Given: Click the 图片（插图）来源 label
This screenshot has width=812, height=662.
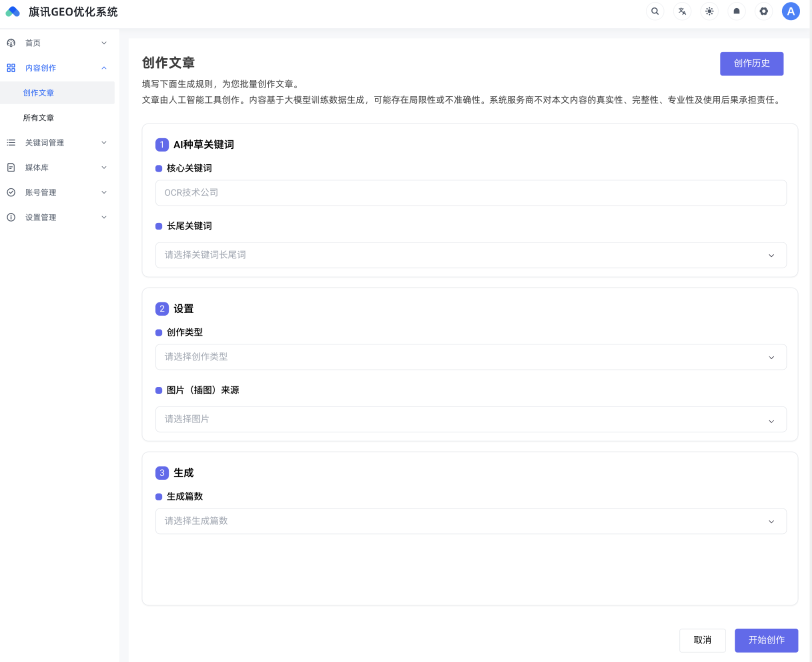Looking at the screenshot, I should [202, 390].
